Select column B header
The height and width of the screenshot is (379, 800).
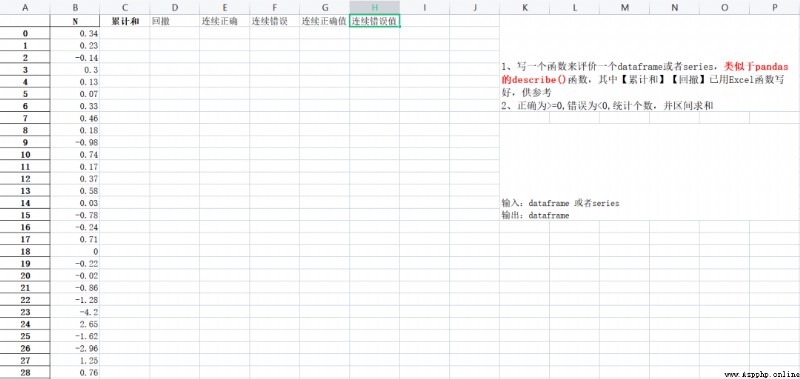[x=75, y=7]
